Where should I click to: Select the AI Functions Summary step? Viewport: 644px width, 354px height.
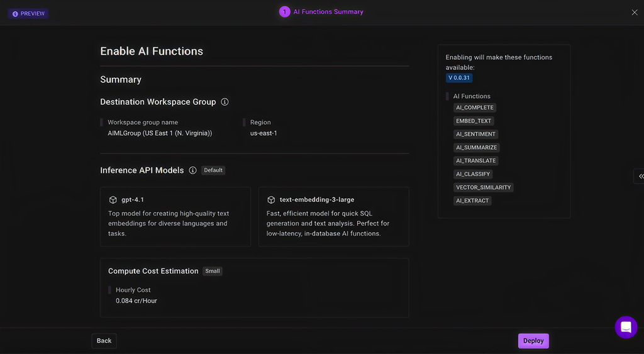pyautogui.click(x=328, y=12)
